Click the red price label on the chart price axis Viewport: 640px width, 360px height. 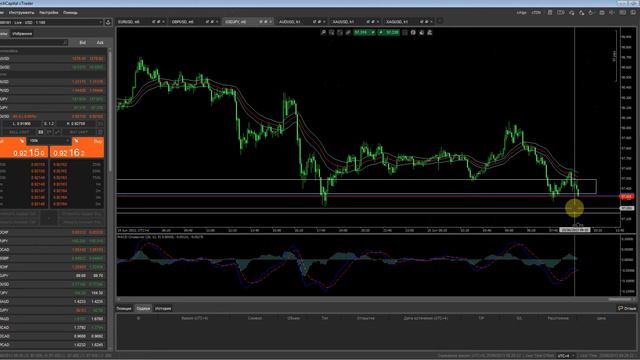click(627, 197)
